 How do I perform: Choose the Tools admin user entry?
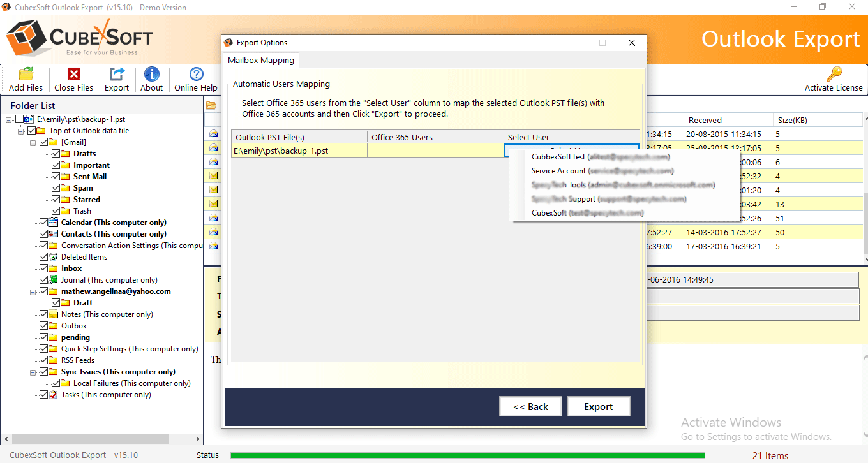(623, 185)
